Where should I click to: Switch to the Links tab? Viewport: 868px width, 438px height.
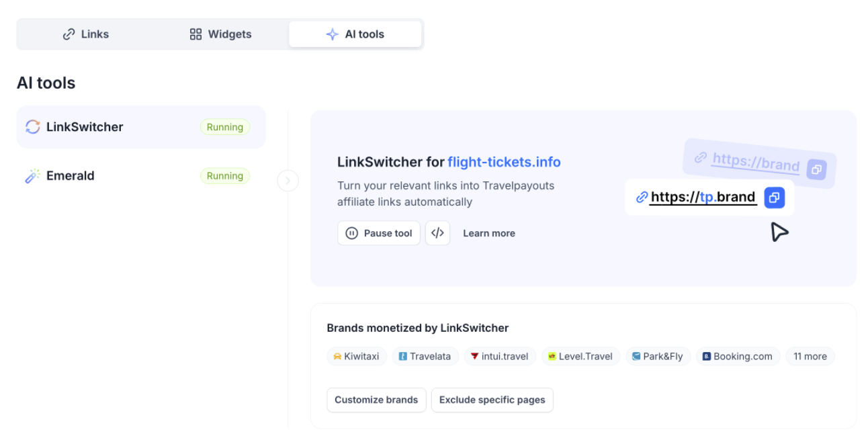pos(85,34)
